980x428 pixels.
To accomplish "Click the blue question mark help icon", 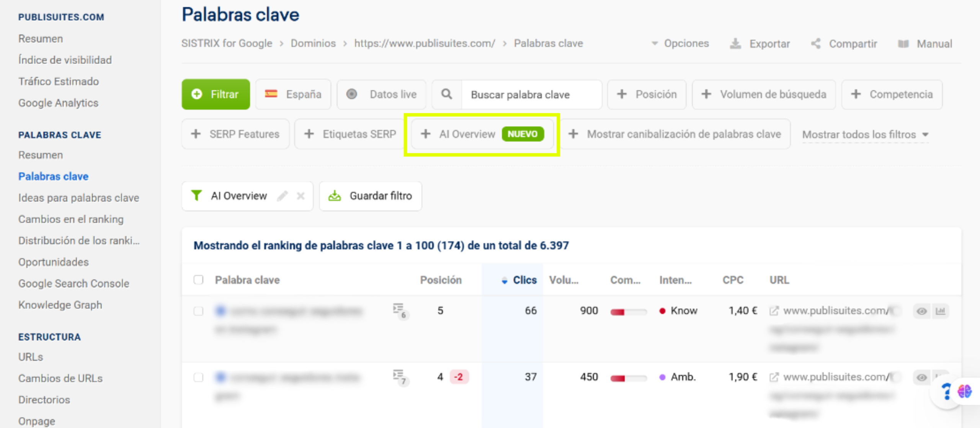I will click(946, 391).
